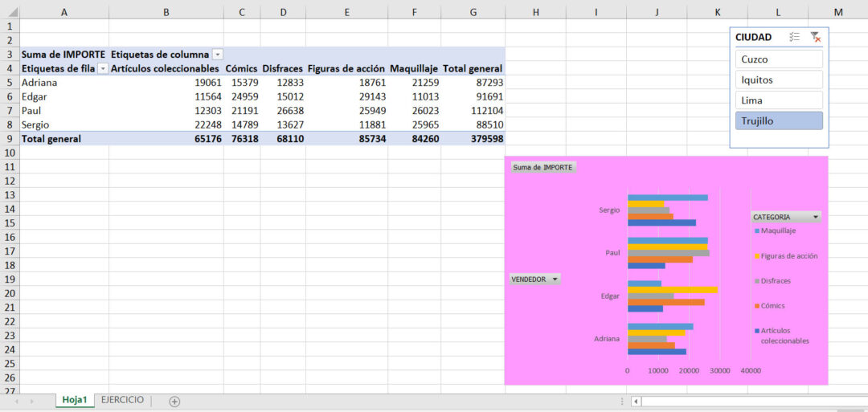Select column A header
868x412 pixels.
tap(64, 12)
